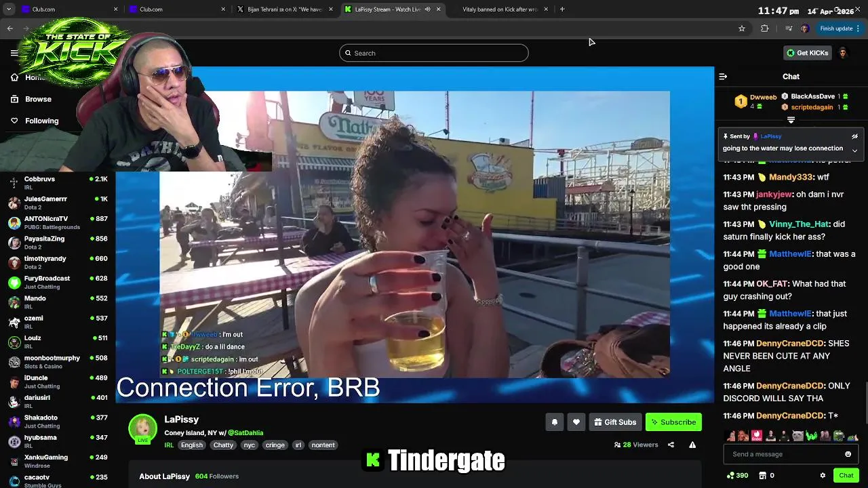Click LaPissy streamer avatar
Screen dimensions: 868x488
[x=142, y=428]
